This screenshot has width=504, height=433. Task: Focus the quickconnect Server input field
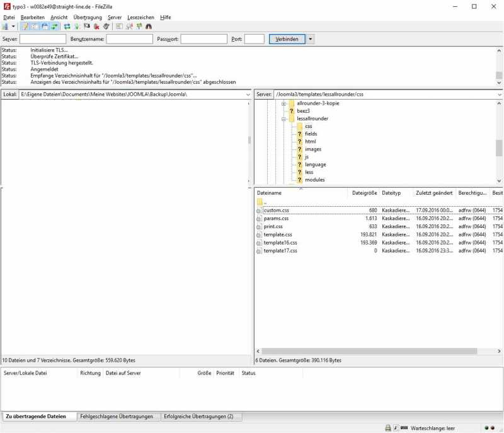tap(43, 39)
